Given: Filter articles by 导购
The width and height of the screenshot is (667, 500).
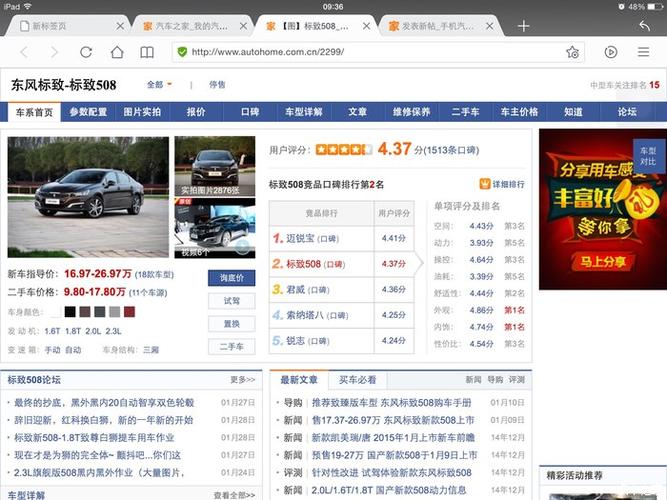Looking at the screenshot, I should 495,380.
